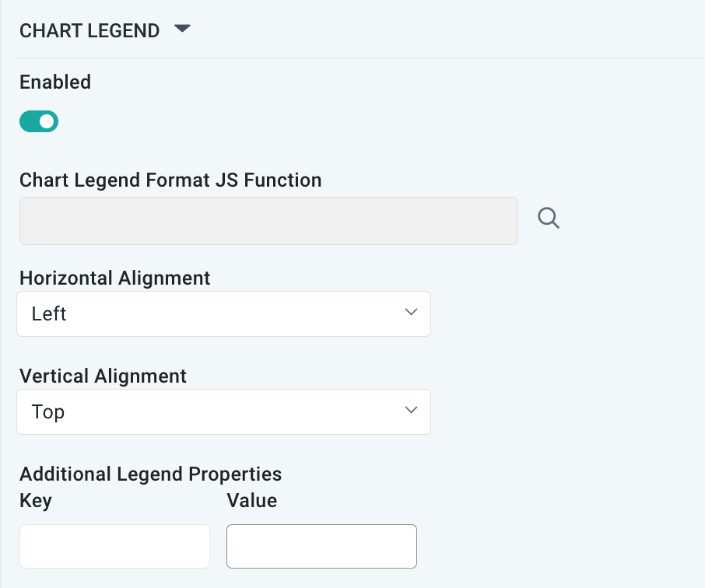Click the Vertical Alignment label

point(103,376)
